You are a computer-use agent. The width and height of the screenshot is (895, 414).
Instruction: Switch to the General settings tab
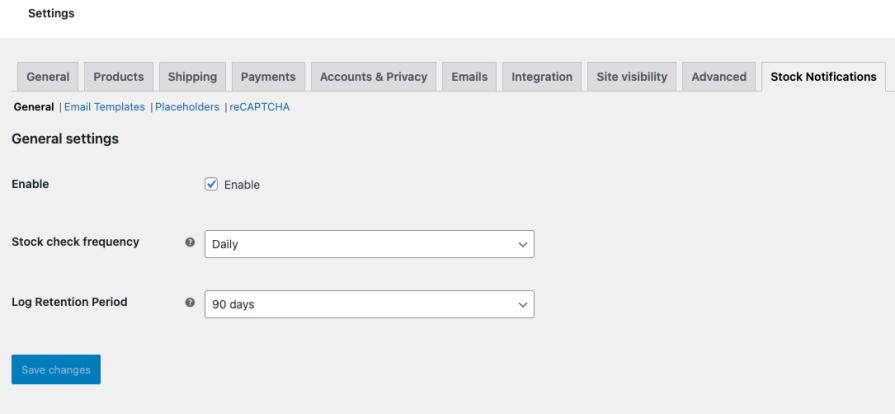48,77
